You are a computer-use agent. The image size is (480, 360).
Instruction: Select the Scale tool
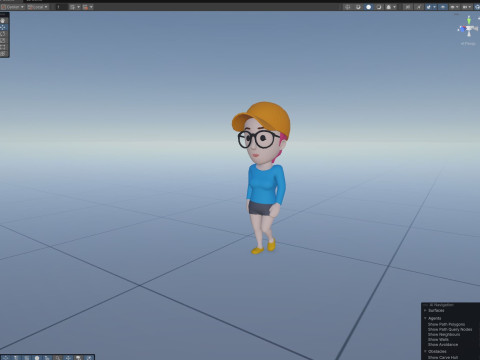pyautogui.click(x=3, y=40)
